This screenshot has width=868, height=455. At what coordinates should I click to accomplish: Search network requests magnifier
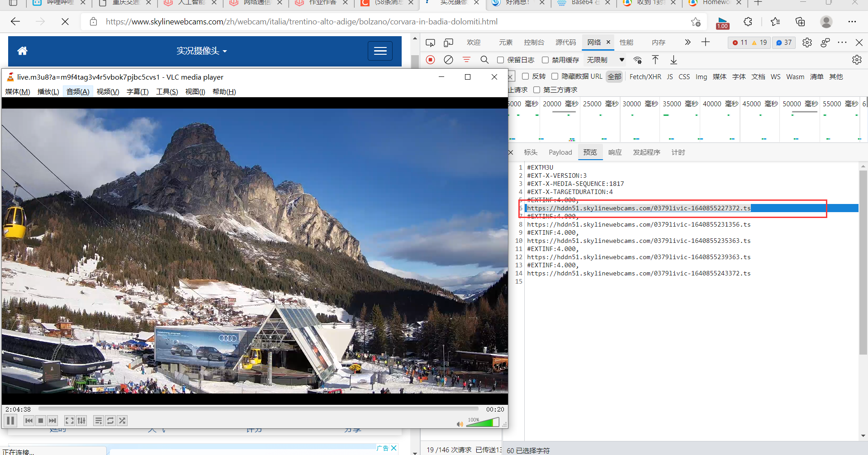(484, 60)
